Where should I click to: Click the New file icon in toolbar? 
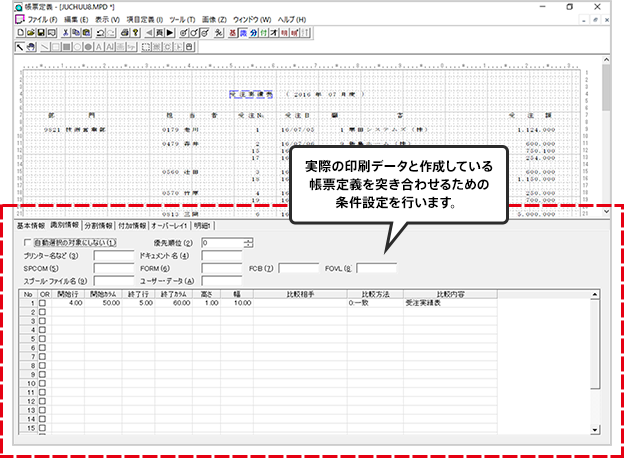[x=21, y=32]
